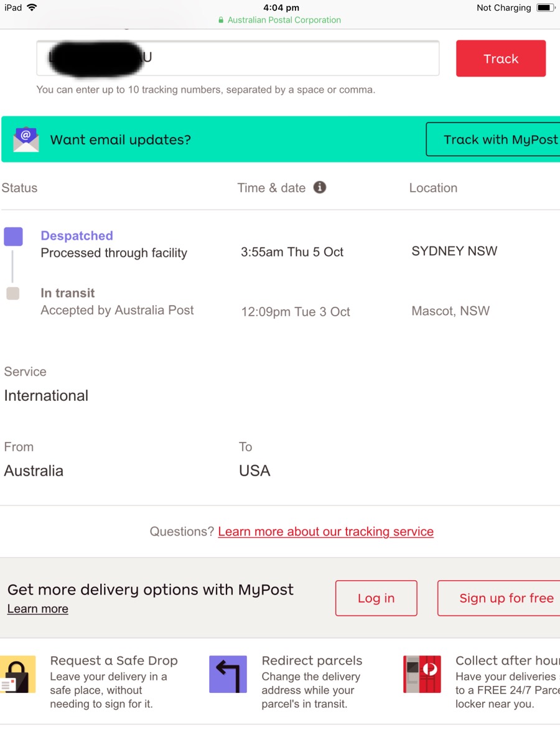This screenshot has height=747, width=560.
Task: Click the grey In transit status marker
Action: click(x=12, y=294)
